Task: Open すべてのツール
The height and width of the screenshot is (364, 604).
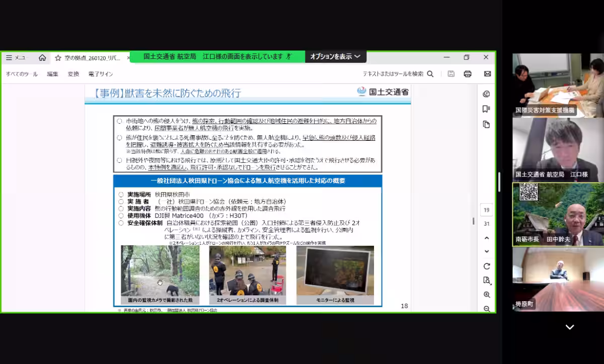Action: click(x=22, y=73)
